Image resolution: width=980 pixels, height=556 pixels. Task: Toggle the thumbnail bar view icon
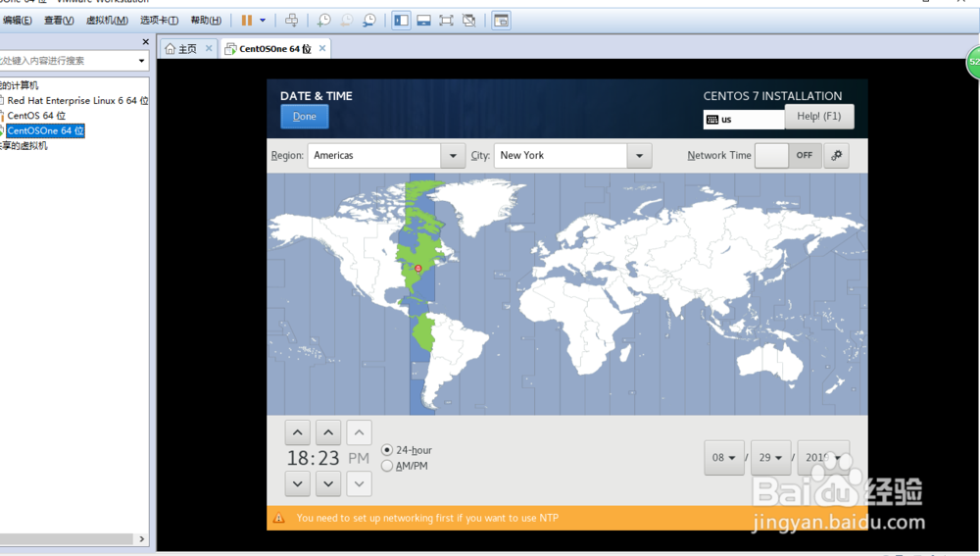(x=423, y=21)
